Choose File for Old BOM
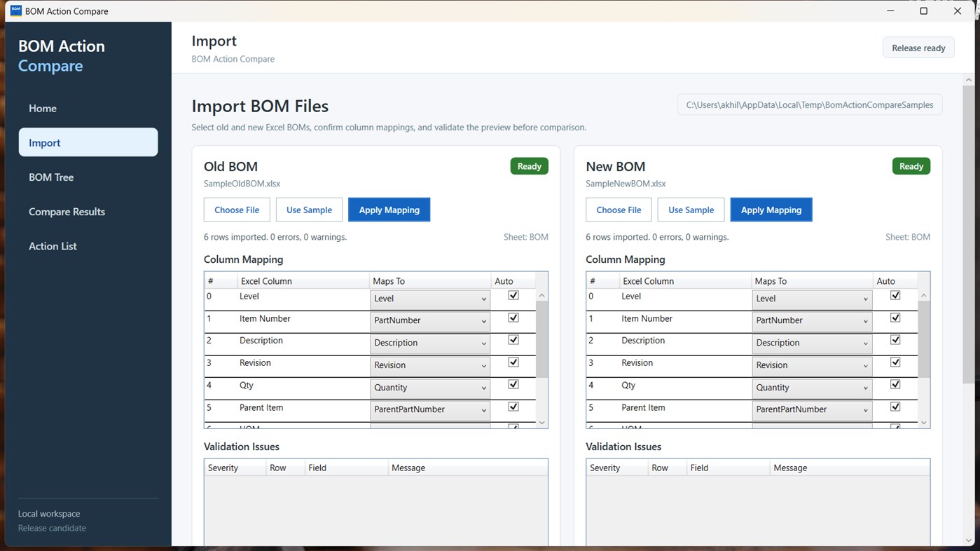The image size is (980, 551). 237,210
